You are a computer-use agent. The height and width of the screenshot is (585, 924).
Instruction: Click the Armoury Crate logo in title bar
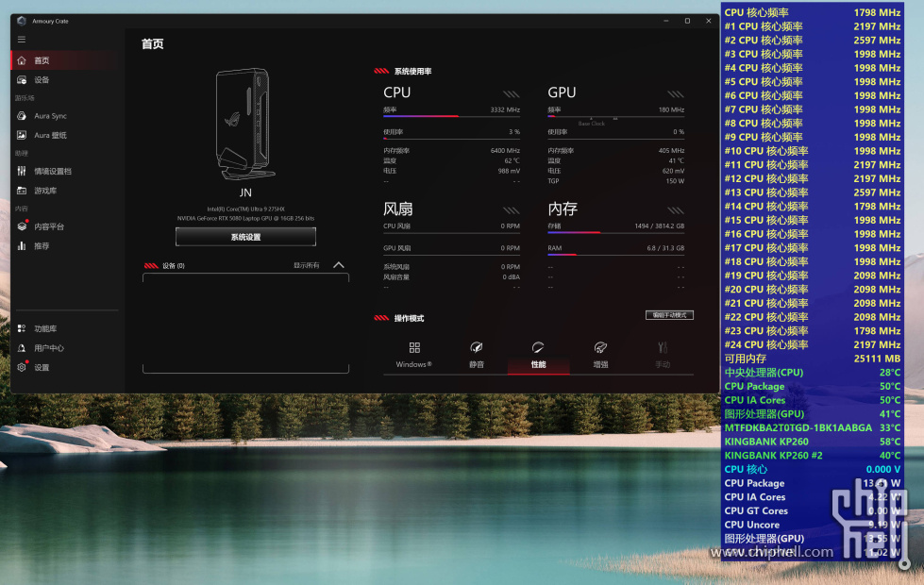click(x=22, y=21)
